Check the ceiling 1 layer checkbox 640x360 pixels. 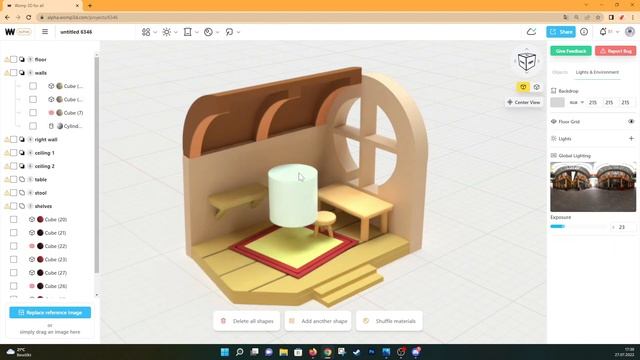click(x=13, y=153)
